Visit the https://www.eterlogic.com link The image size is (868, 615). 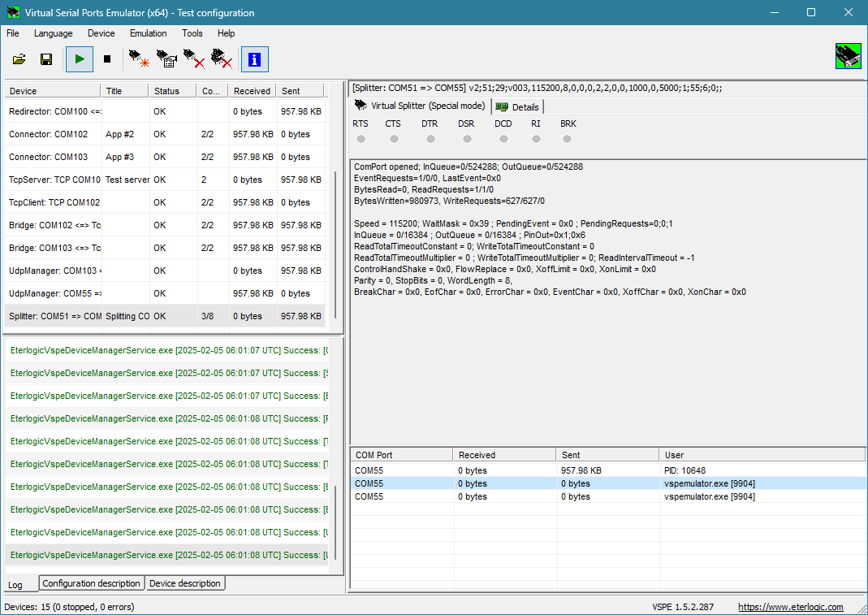coord(791,607)
